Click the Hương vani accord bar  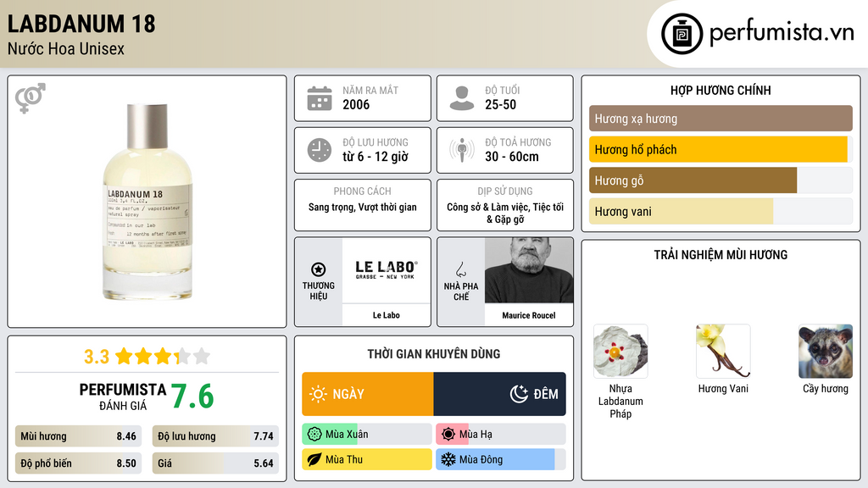pyautogui.click(x=721, y=211)
